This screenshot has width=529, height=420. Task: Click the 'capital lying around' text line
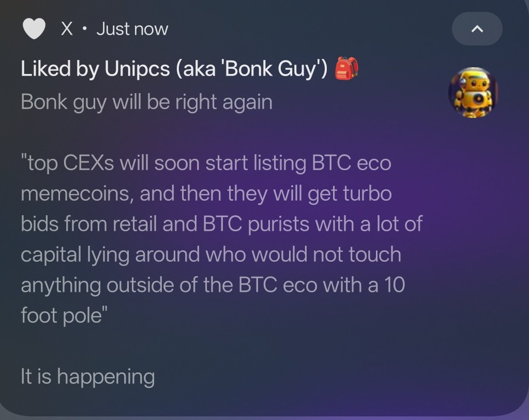tap(211, 254)
